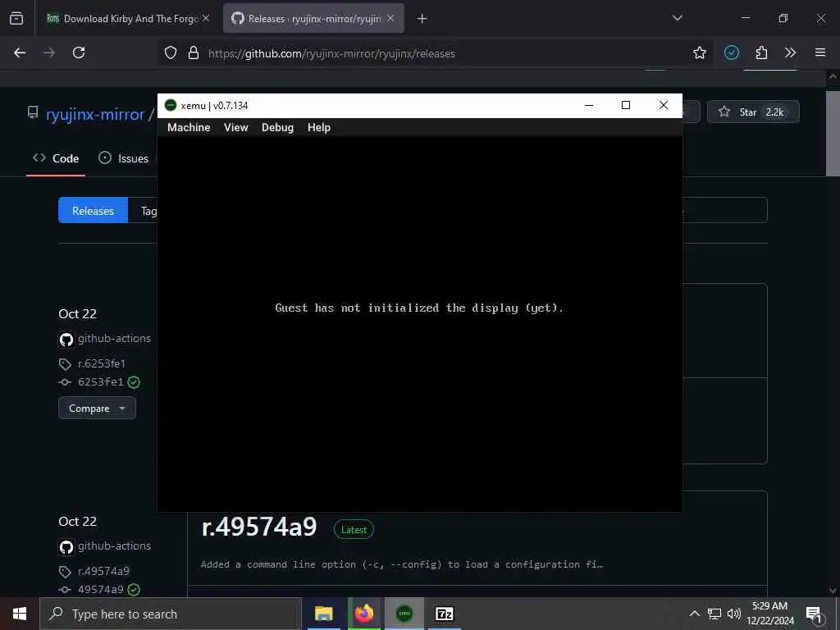Open the Help menu in xemu

click(319, 127)
